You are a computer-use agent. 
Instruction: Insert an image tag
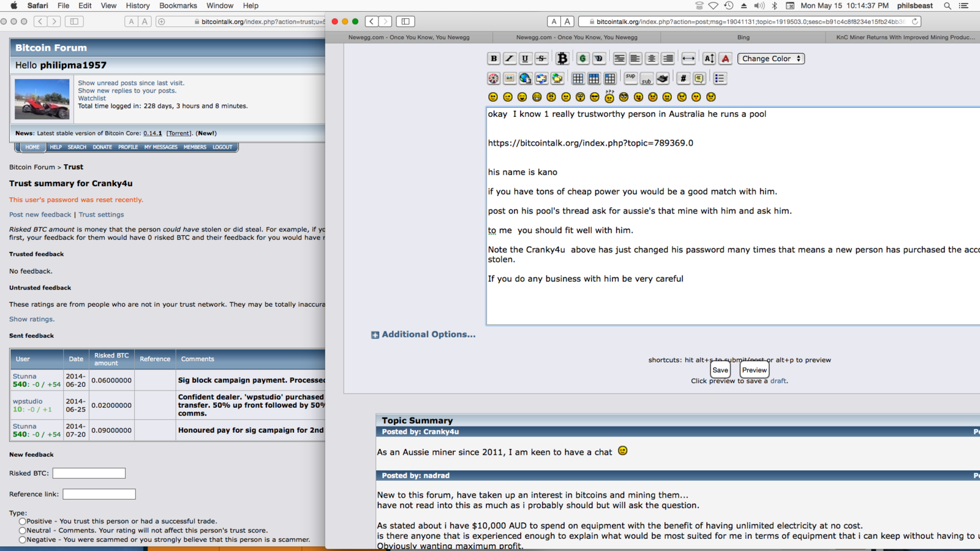click(510, 78)
